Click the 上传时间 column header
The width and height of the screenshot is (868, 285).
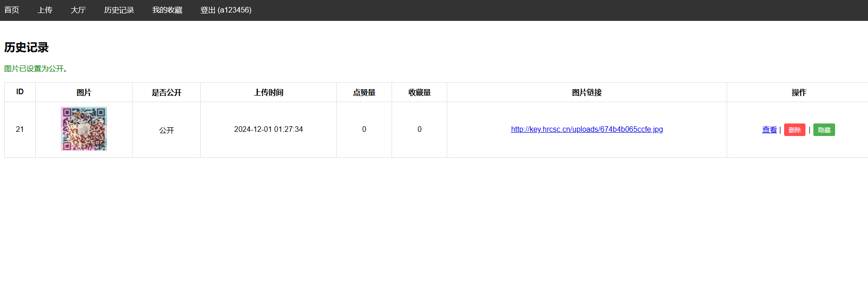click(268, 92)
